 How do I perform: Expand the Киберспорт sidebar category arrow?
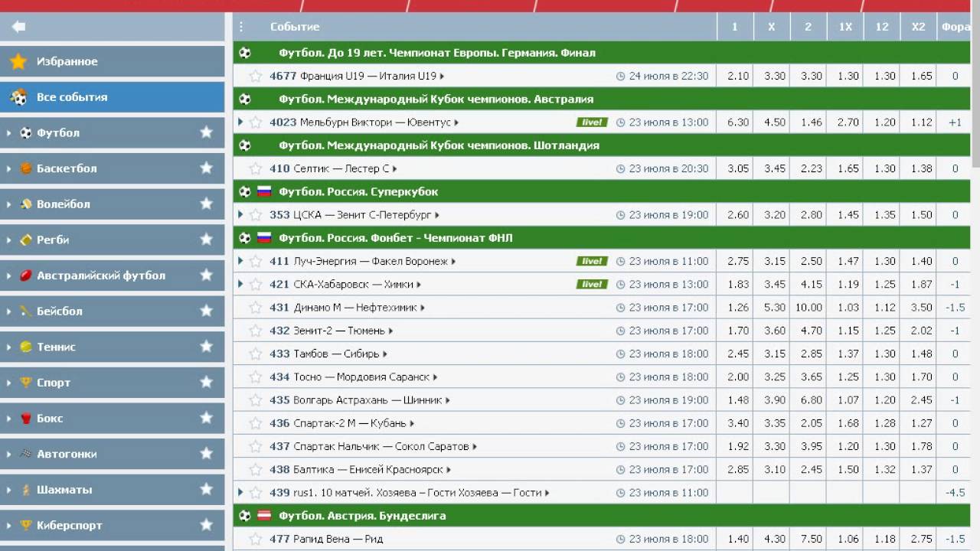[x=9, y=526]
